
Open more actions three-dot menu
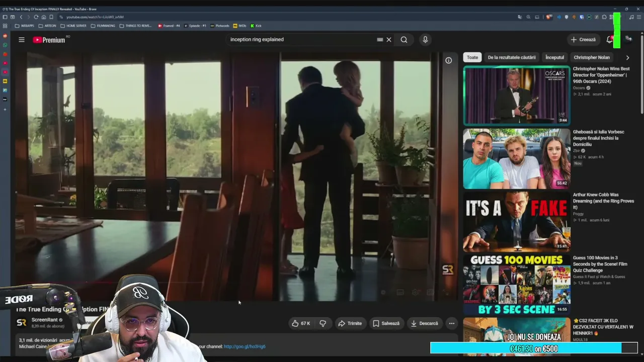click(x=452, y=323)
